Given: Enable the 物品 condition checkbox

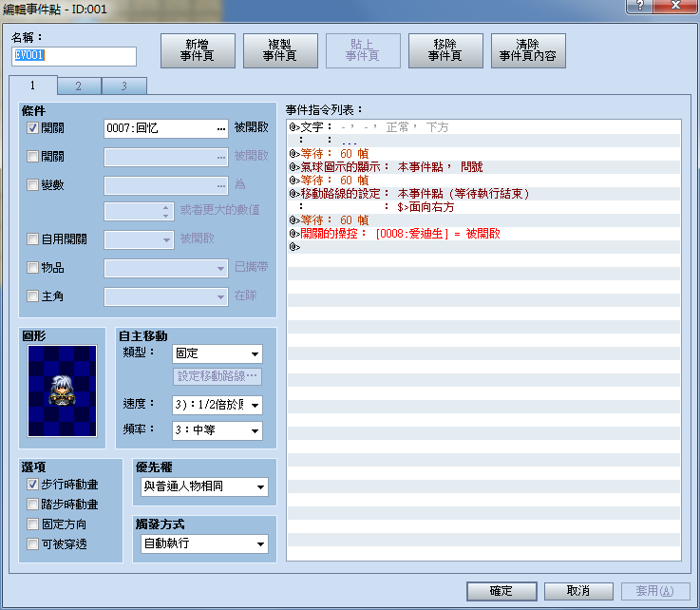Looking at the screenshot, I should tap(32, 268).
